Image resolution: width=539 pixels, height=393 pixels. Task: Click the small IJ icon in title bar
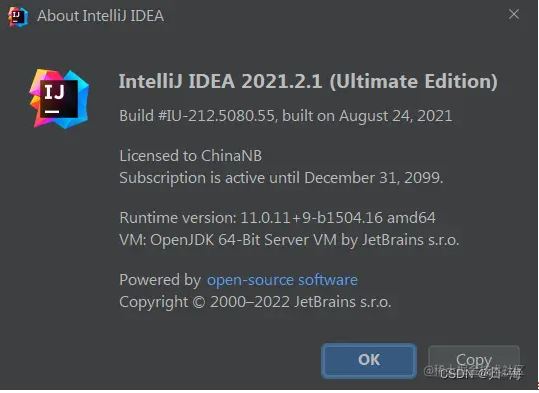click(18, 16)
